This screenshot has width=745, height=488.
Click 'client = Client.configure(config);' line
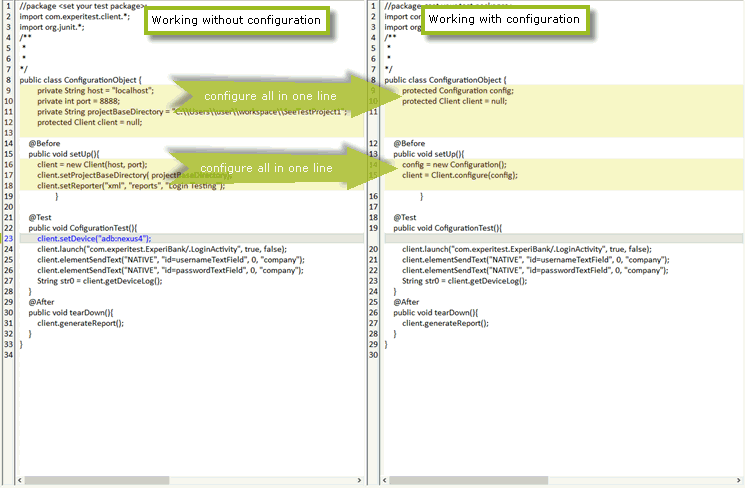(460, 175)
